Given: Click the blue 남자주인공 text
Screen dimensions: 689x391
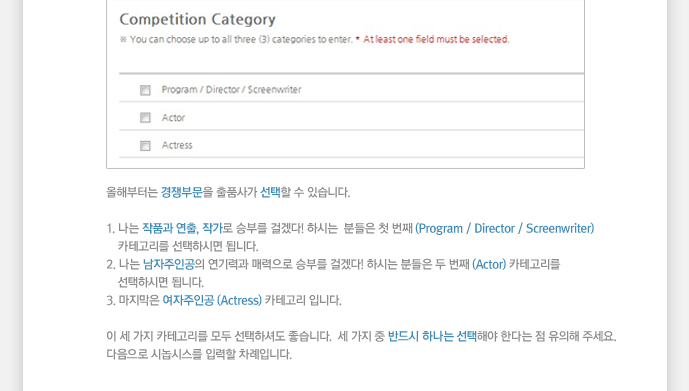Looking at the screenshot, I should point(169,264).
